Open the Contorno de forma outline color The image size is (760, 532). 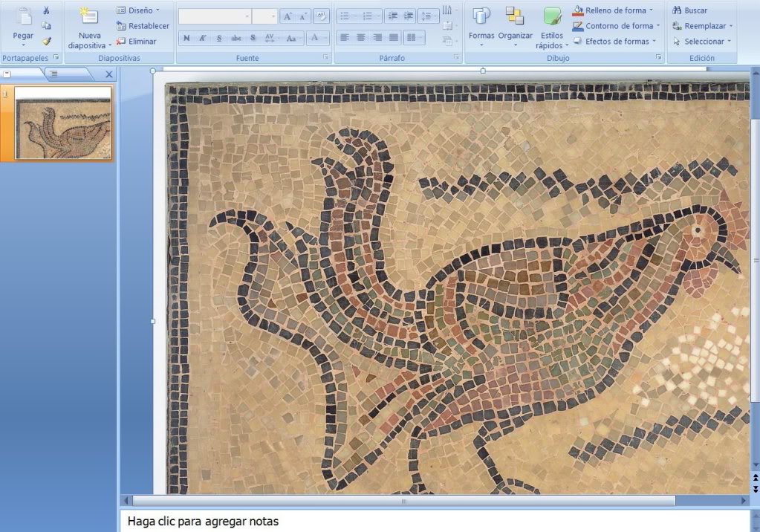(x=616, y=26)
